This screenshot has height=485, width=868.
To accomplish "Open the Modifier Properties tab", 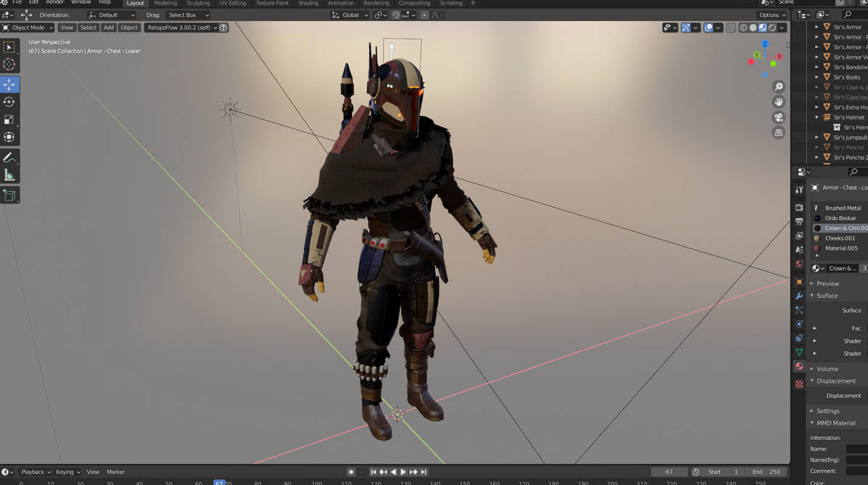I will 799,296.
